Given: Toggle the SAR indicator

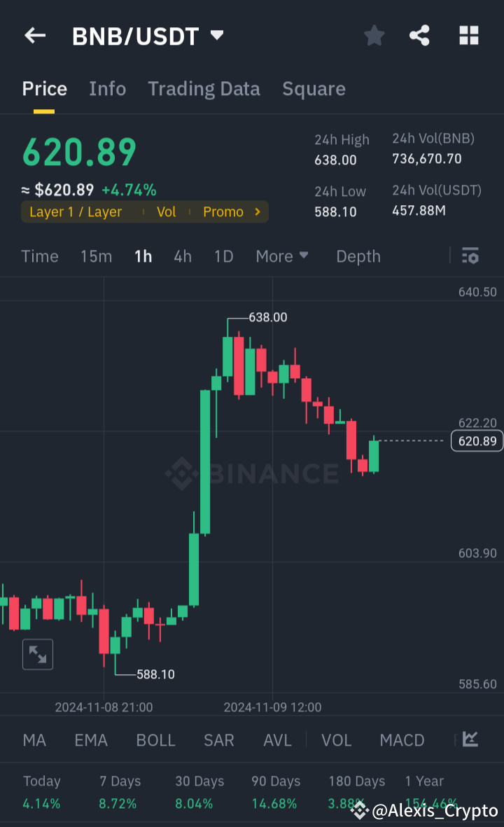Looking at the screenshot, I should point(218,740).
